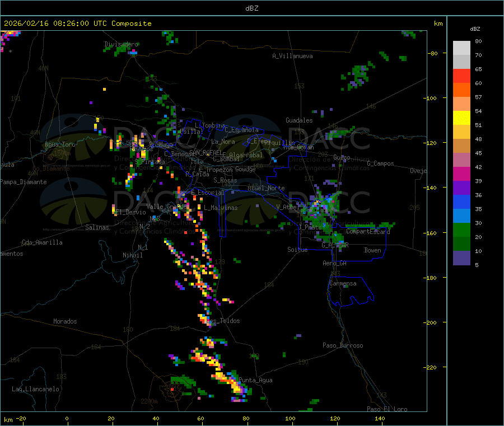Pick the dark green 10-20 dBZ legend swatch
This screenshot has width=504, height=426.
461,244
